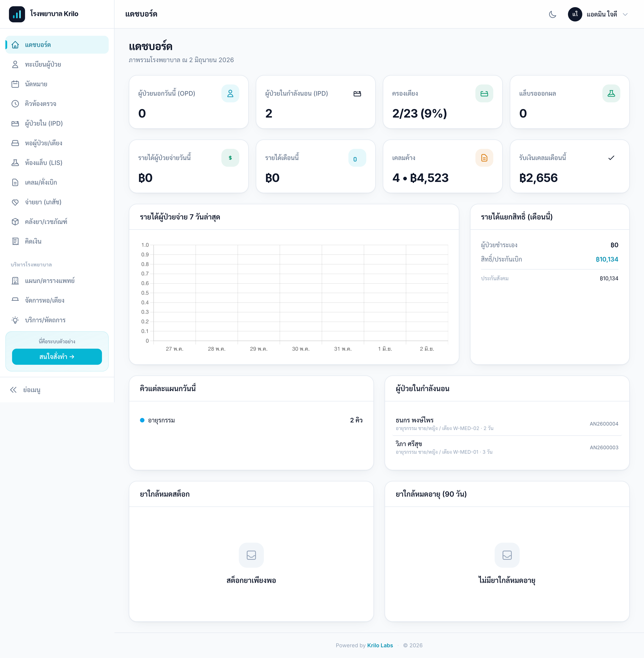
Task: Open ผู้ป่วยใน (IPD) sidebar menu
Action: [57, 123]
